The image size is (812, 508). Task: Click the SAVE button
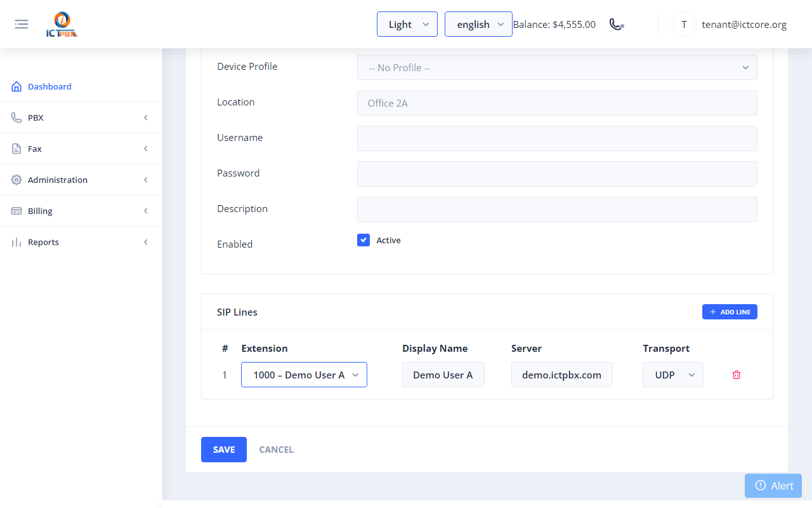click(224, 450)
